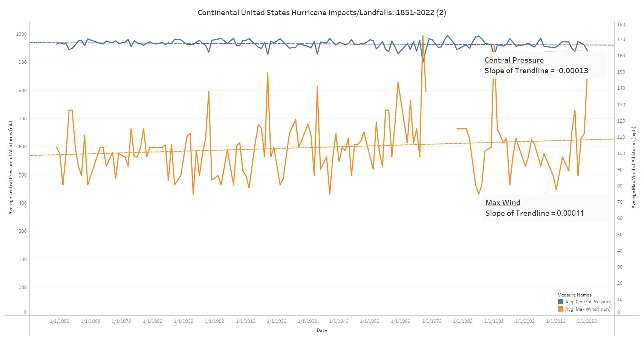Select the Avg. Central Pressure legend label

click(588, 302)
